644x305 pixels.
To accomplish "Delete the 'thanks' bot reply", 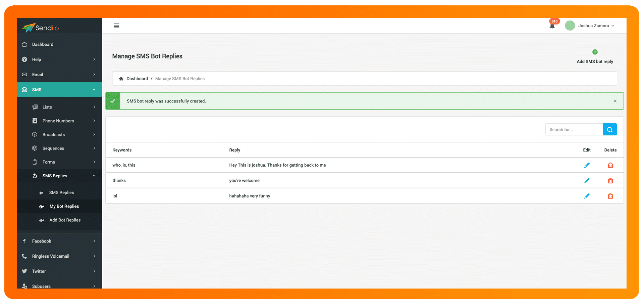I will pos(610,181).
